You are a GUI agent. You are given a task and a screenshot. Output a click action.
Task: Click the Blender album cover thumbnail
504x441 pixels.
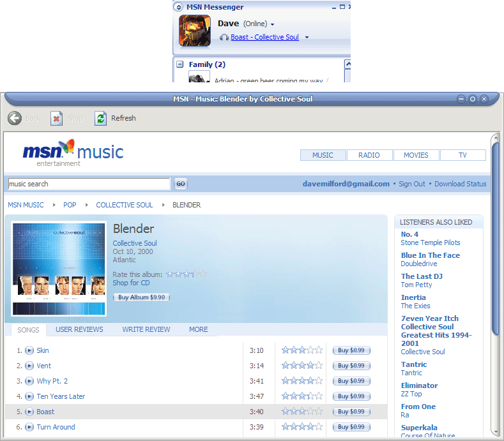click(x=59, y=268)
